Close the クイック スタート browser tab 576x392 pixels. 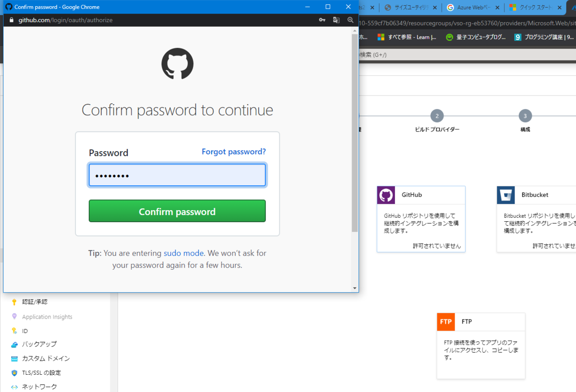tap(559, 7)
